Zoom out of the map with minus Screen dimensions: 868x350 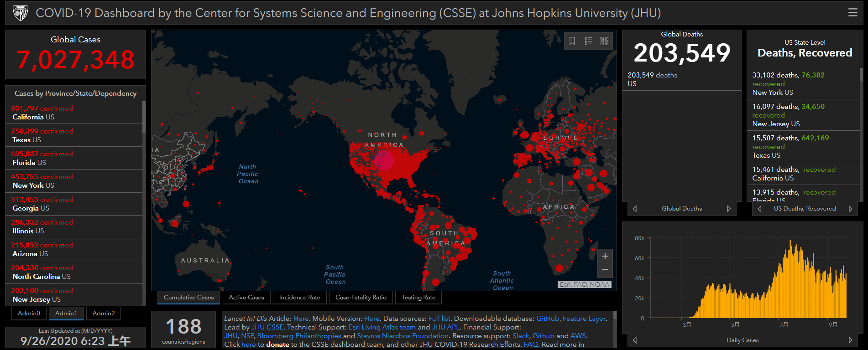pyautogui.click(x=605, y=270)
